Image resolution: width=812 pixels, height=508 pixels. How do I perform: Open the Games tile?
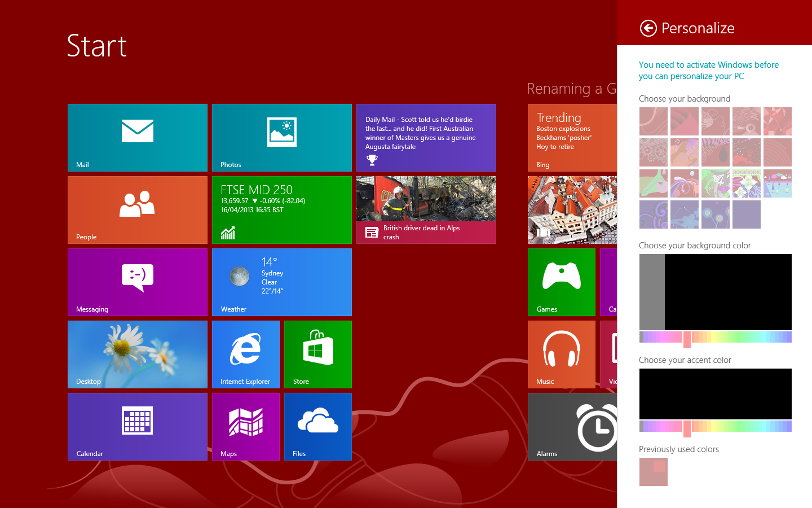click(562, 282)
